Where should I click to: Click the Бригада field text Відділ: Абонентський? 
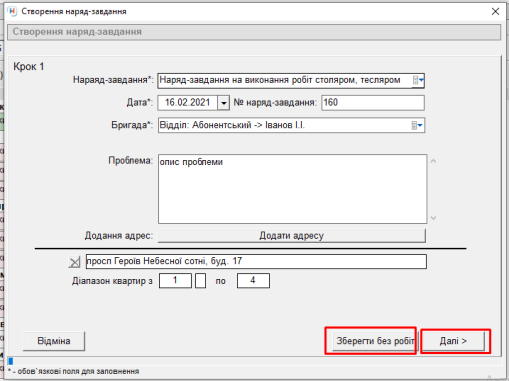[x=232, y=125]
